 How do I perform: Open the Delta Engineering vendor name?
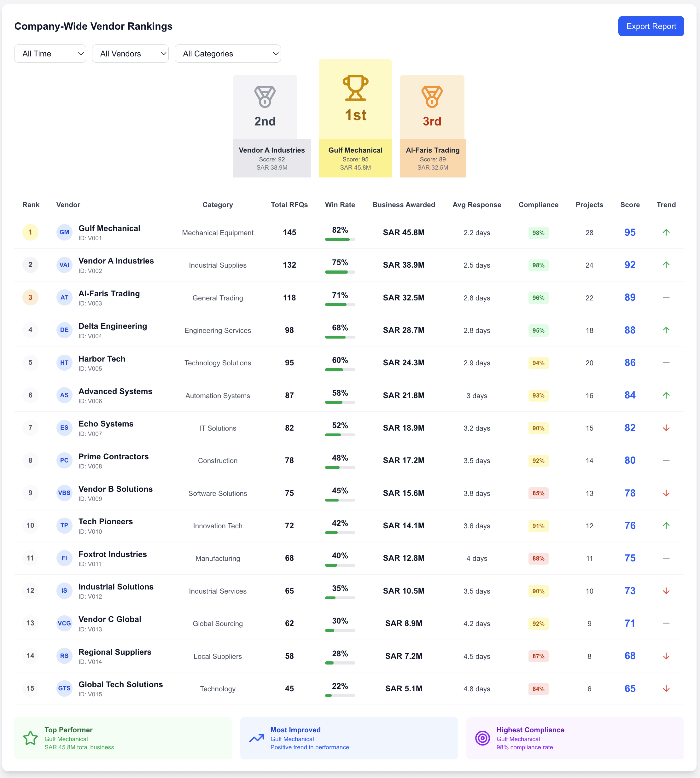[x=113, y=326]
